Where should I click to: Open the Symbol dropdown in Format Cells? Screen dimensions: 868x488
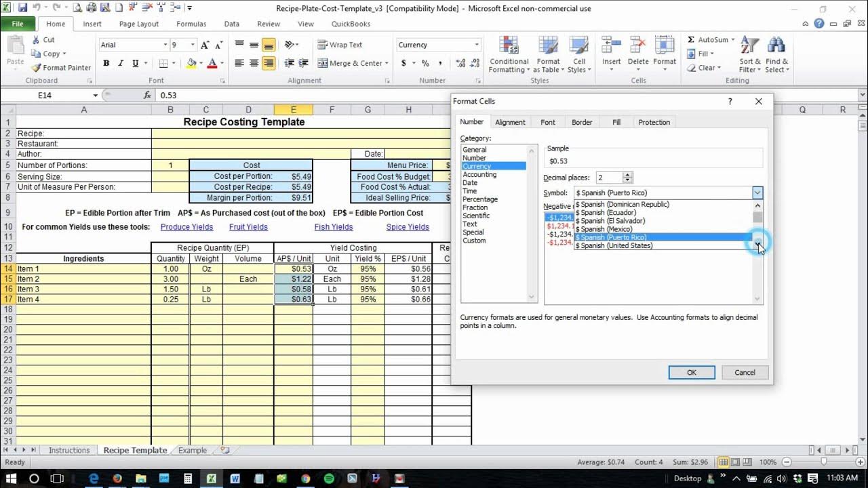[757, 193]
